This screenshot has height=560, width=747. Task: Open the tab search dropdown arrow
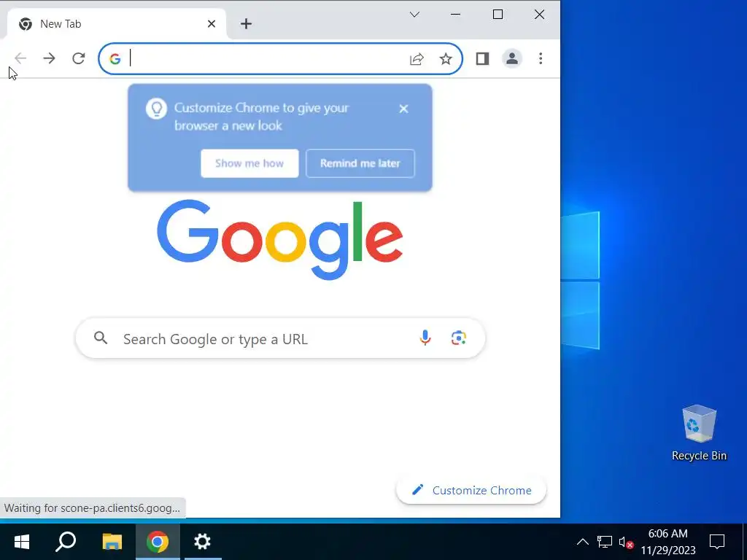point(414,15)
